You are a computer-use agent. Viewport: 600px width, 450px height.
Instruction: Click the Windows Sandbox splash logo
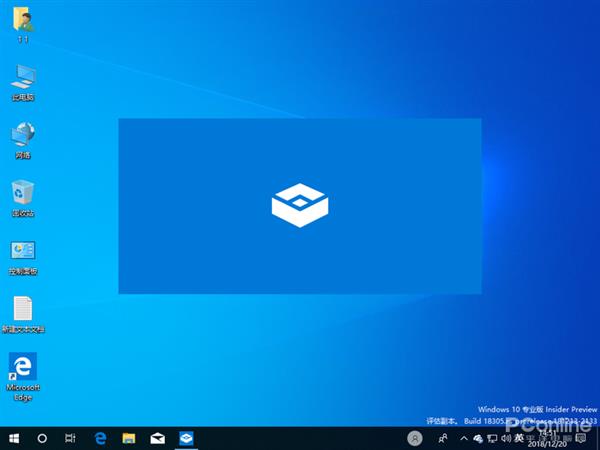[300, 205]
